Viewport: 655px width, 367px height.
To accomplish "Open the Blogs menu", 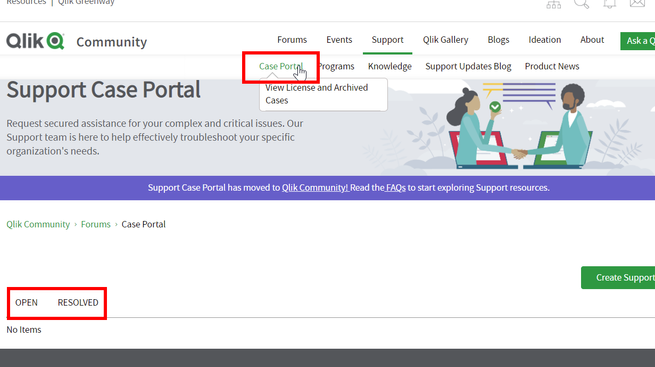I will [x=498, y=40].
